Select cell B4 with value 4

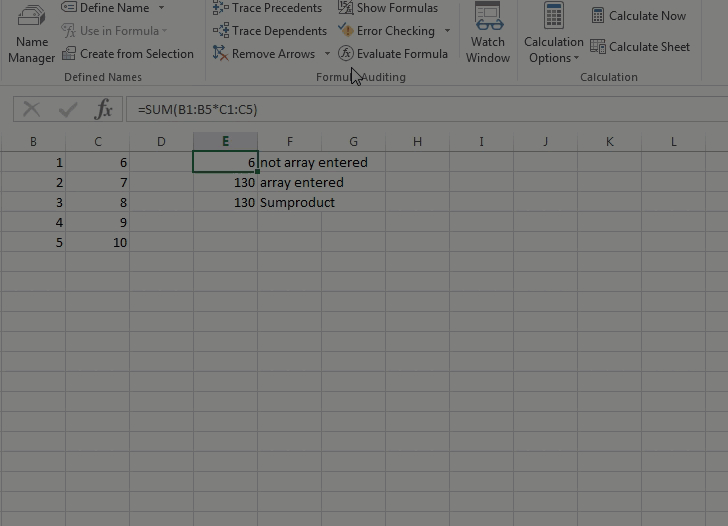coord(33,222)
